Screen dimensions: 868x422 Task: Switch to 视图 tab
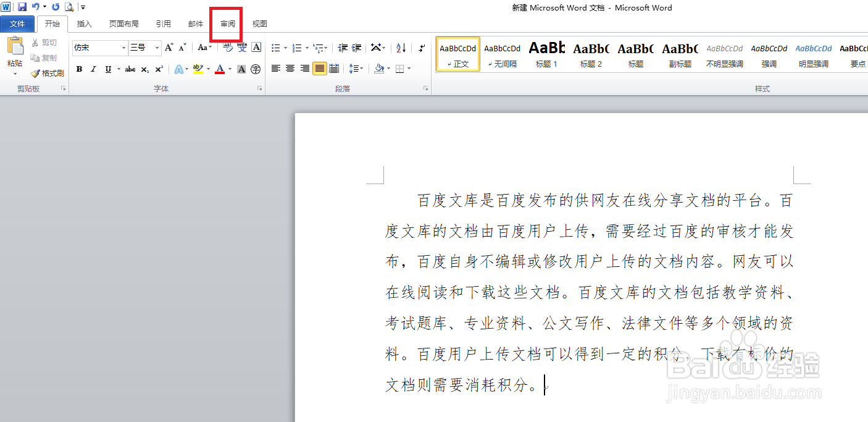click(x=260, y=23)
